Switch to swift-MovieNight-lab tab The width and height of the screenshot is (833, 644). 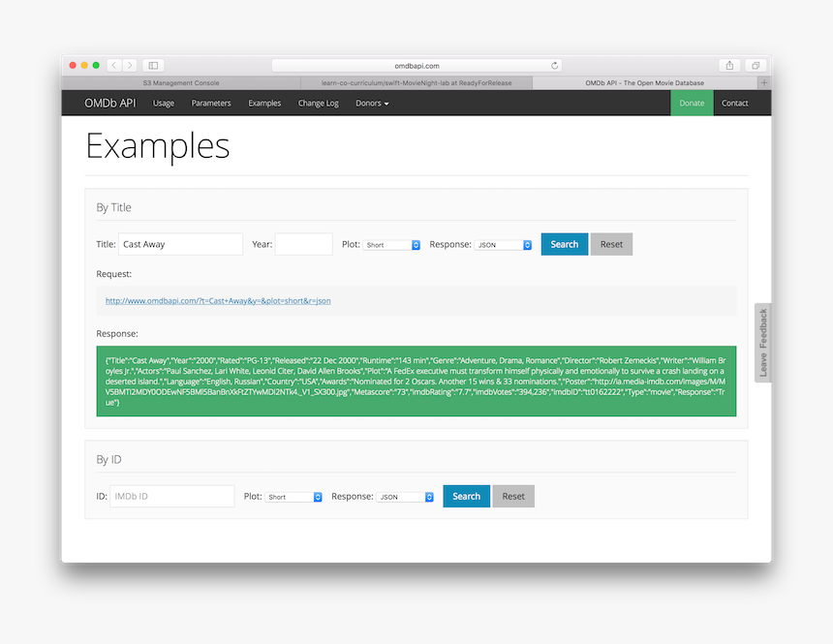(416, 83)
